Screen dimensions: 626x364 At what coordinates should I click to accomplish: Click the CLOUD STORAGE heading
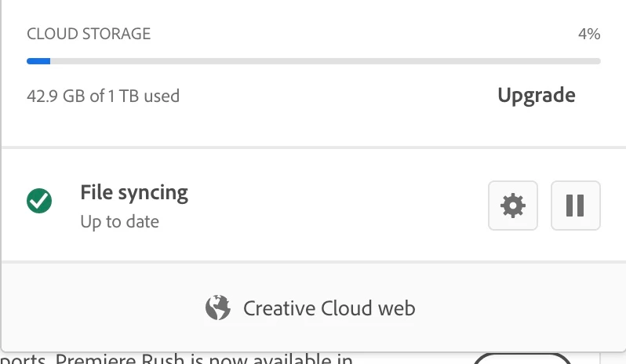click(89, 34)
